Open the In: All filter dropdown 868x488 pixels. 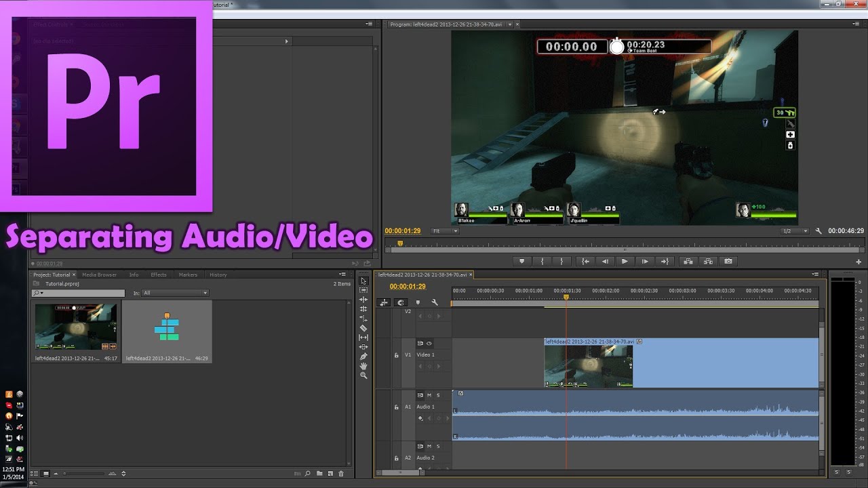point(176,293)
